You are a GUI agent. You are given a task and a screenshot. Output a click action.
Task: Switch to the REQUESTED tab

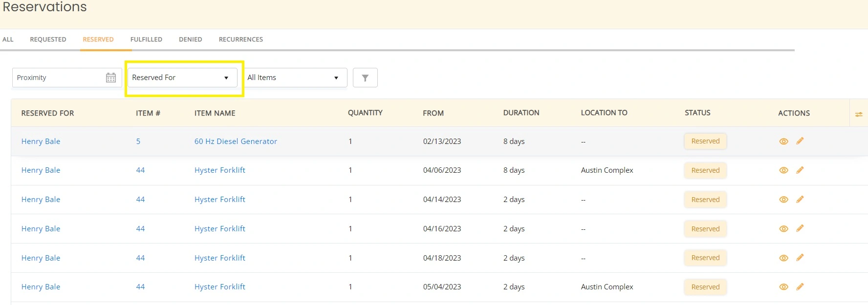(x=48, y=40)
